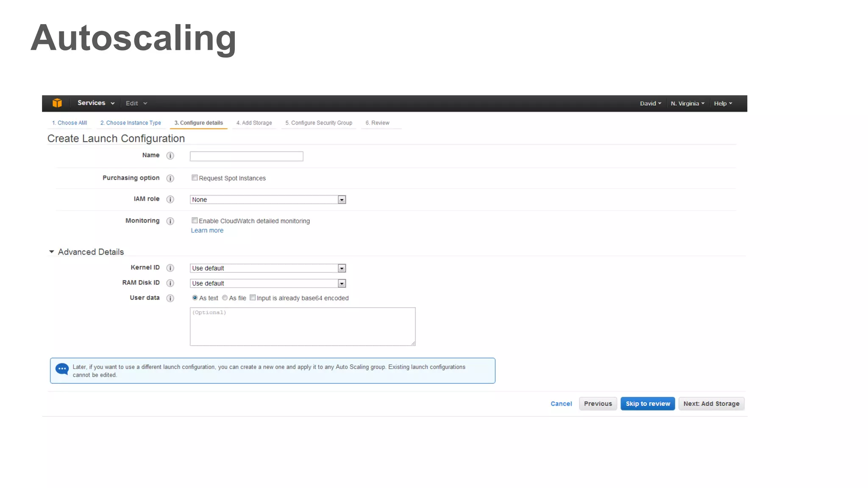Check Input is already base64 encoded
This screenshot has height=488, width=868.
pyautogui.click(x=253, y=298)
